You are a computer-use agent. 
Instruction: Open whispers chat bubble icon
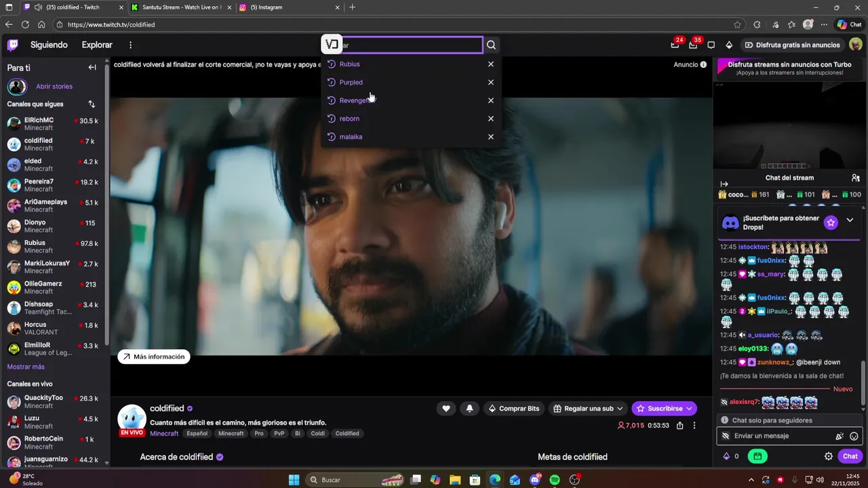point(711,45)
